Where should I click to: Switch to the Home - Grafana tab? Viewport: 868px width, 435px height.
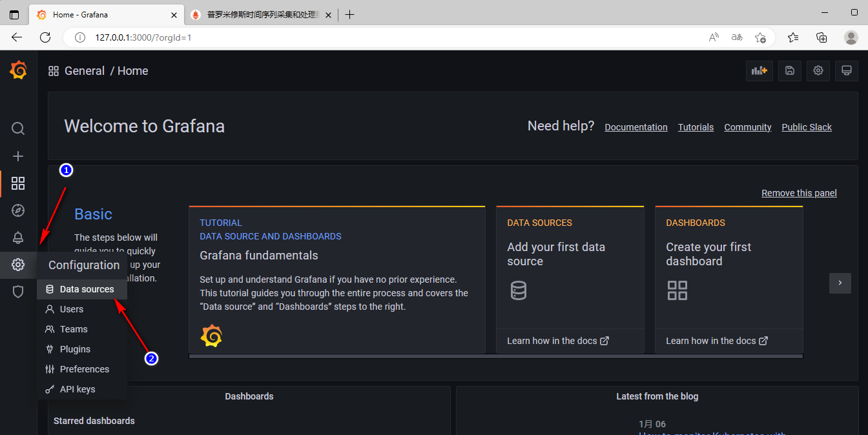click(x=106, y=14)
